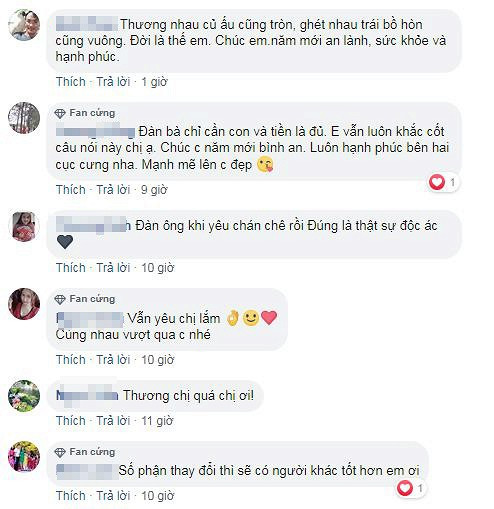Open the avatar next to 'Thương chị quá chị ơi!'
Viewport: 494px width, 509px height.
(24, 396)
